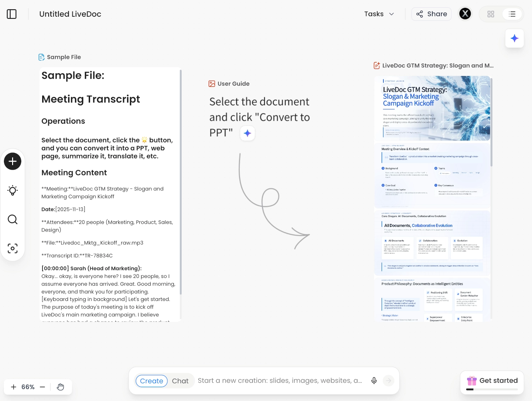Click the Date 2025-11-13 line
This screenshot has height=401, width=532.
click(x=63, y=209)
